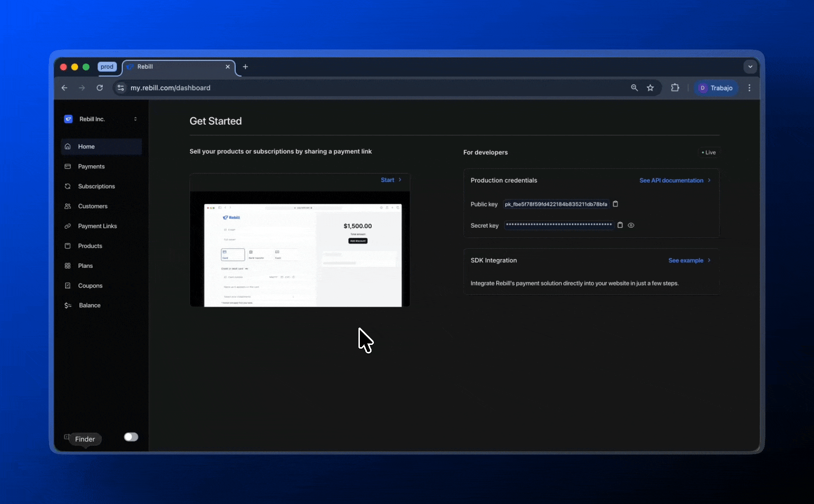Open the Plans section
Viewport: 814px width, 504px height.
[85, 266]
